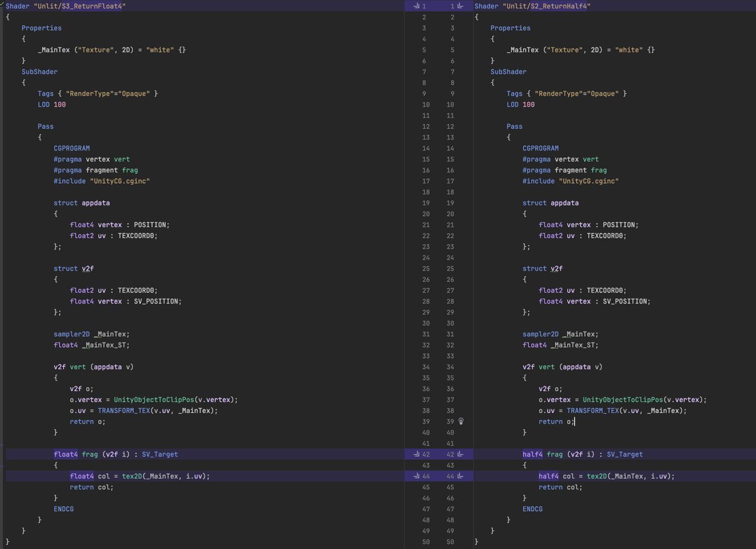
Task: Click the "float4 col = tex2D" line
Action: click(140, 476)
